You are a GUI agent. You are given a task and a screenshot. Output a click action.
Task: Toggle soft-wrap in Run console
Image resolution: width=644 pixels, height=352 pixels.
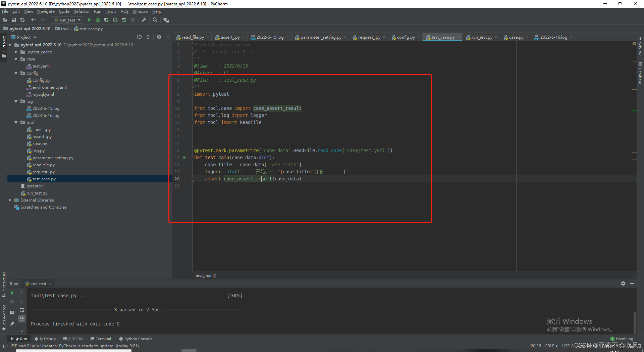point(22,310)
